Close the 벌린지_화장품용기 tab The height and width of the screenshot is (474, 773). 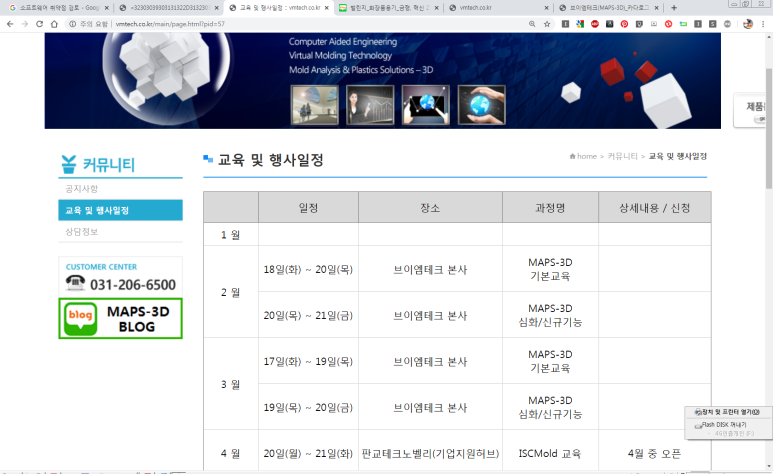tap(436, 8)
